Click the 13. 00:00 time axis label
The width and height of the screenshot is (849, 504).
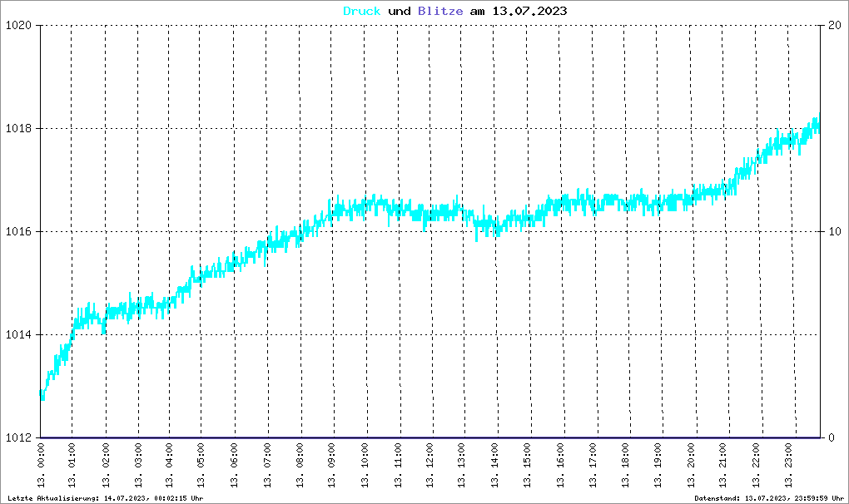coord(41,466)
